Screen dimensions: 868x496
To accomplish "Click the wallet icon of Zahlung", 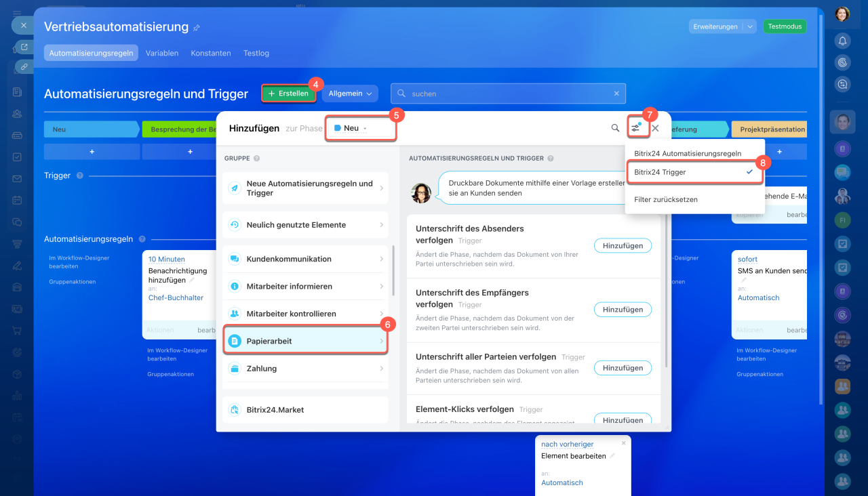I will pos(234,369).
